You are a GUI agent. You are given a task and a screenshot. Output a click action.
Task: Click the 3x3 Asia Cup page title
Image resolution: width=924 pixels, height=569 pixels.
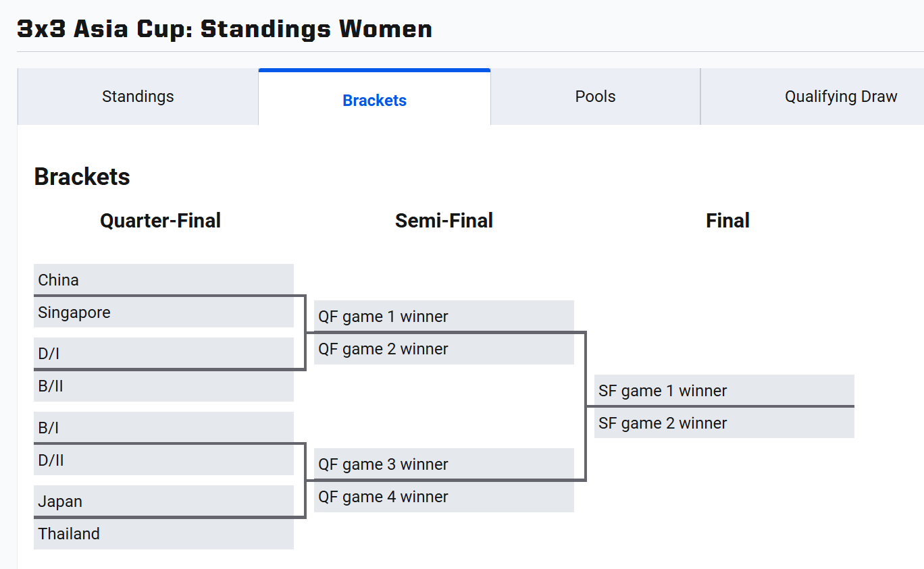[224, 29]
